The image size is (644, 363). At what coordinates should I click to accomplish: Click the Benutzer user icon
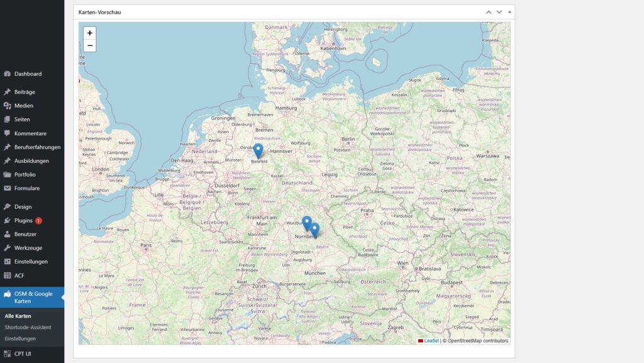click(x=7, y=233)
